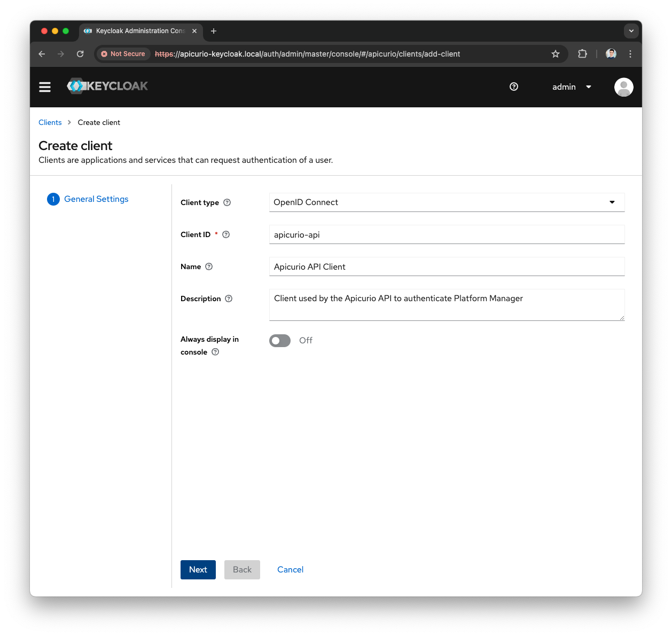Click the Client ID help icon
This screenshot has width=672, height=636.
pyautogui.click(x=225, y=234)
